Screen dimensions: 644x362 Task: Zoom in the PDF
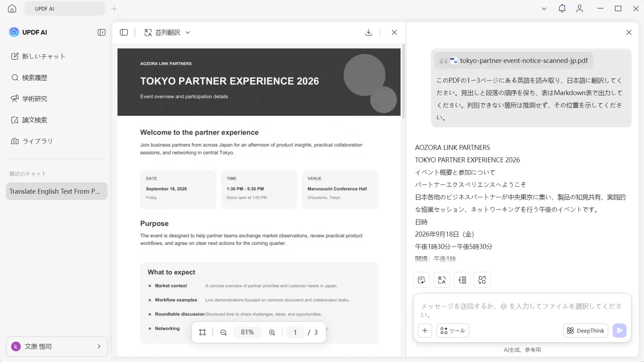pyautogui.click(x=272, y=332)
